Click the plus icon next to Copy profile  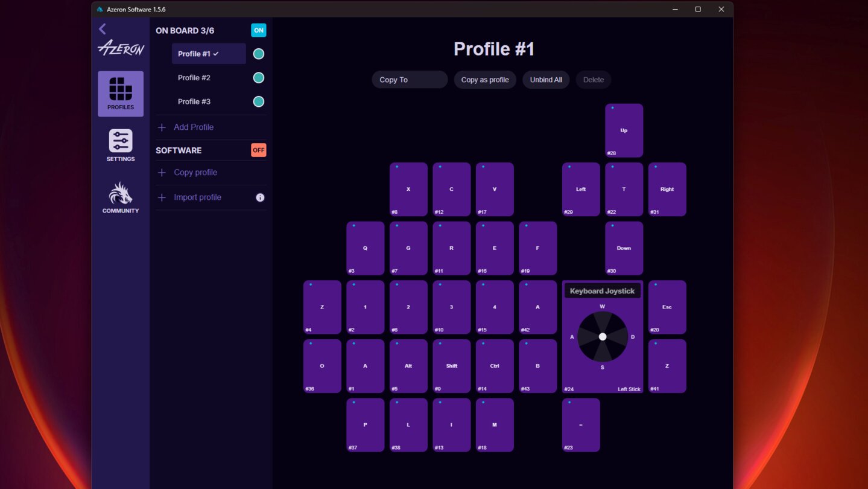click(161, 172)
